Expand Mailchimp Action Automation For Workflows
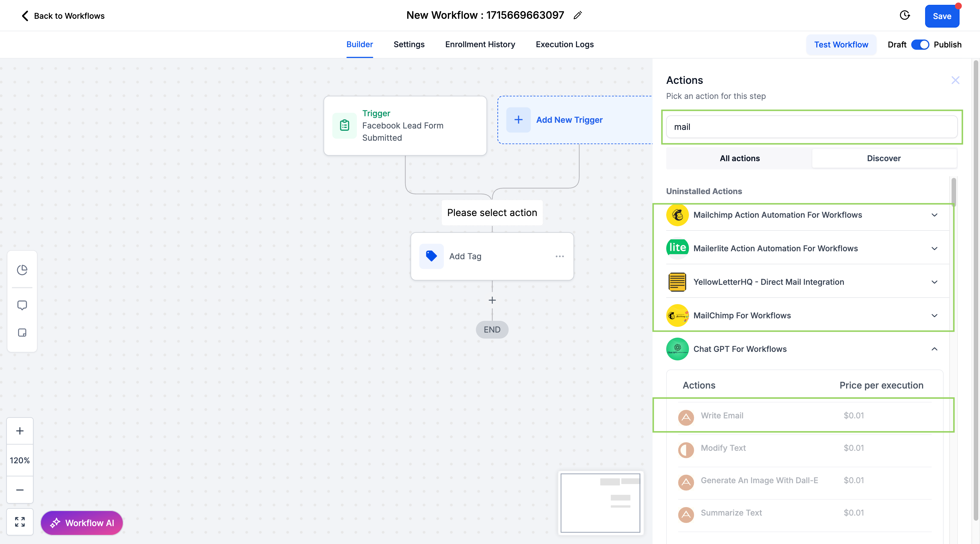 [934, 215]
